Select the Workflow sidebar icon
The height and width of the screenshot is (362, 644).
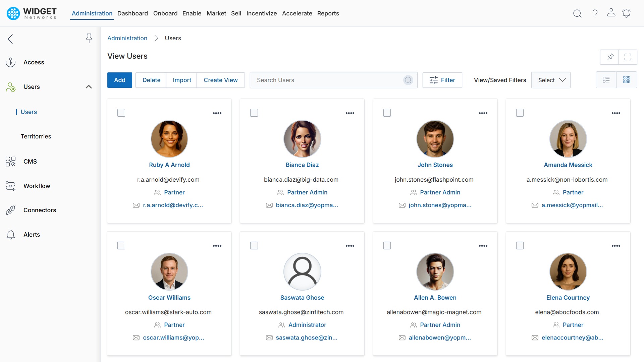[10, 186]
